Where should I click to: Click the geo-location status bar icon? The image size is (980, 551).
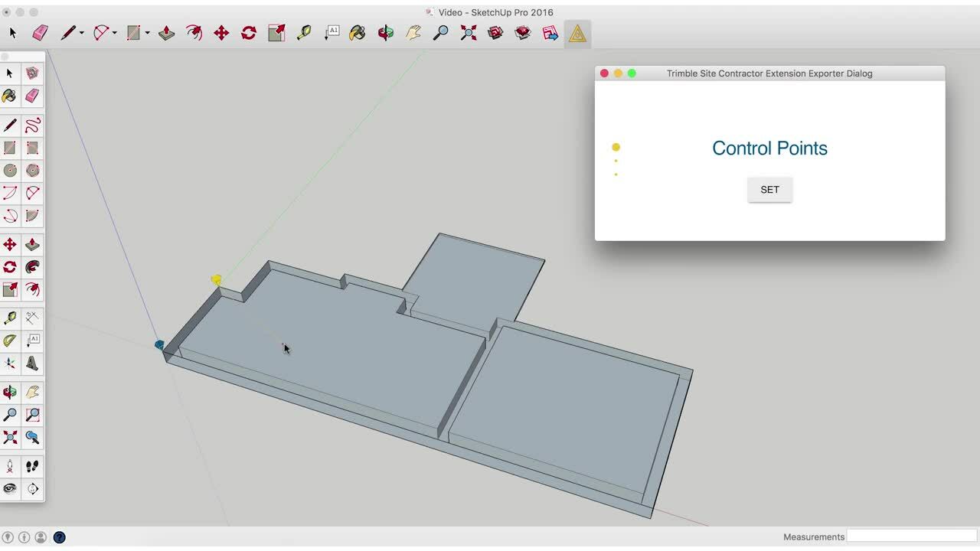pyautogui.click(x=8, y=537)
